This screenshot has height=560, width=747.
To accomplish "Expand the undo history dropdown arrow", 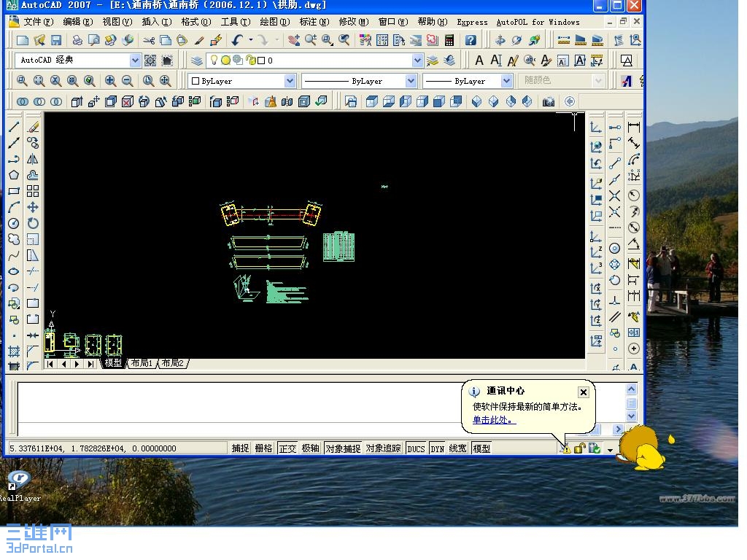I will (x=250, y=40).
